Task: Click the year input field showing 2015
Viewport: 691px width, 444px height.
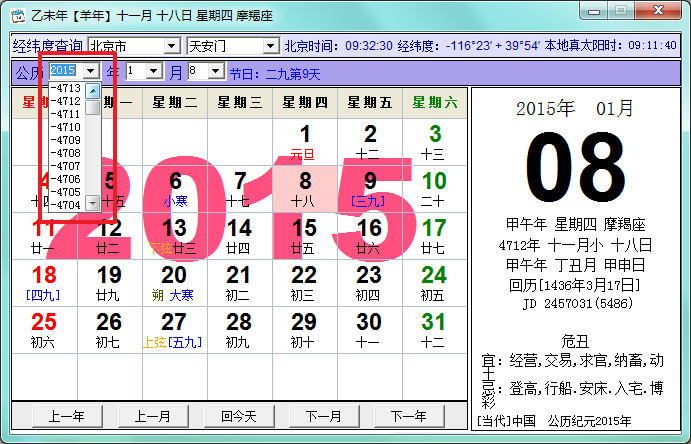Action: [66, 70]
